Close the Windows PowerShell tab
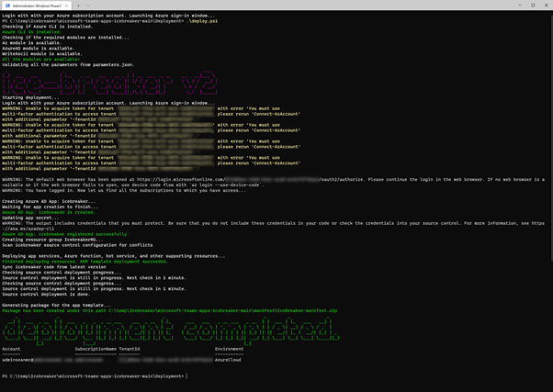553x392 pixels. 67,6
